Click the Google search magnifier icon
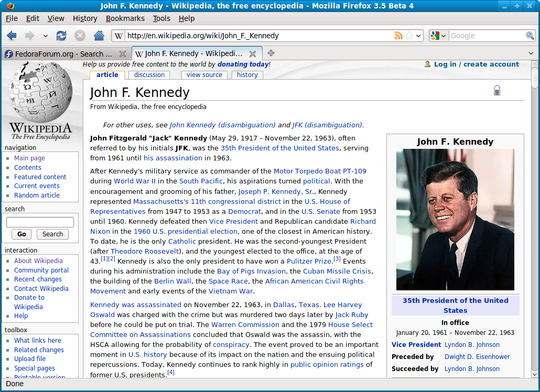 point(530,36)
